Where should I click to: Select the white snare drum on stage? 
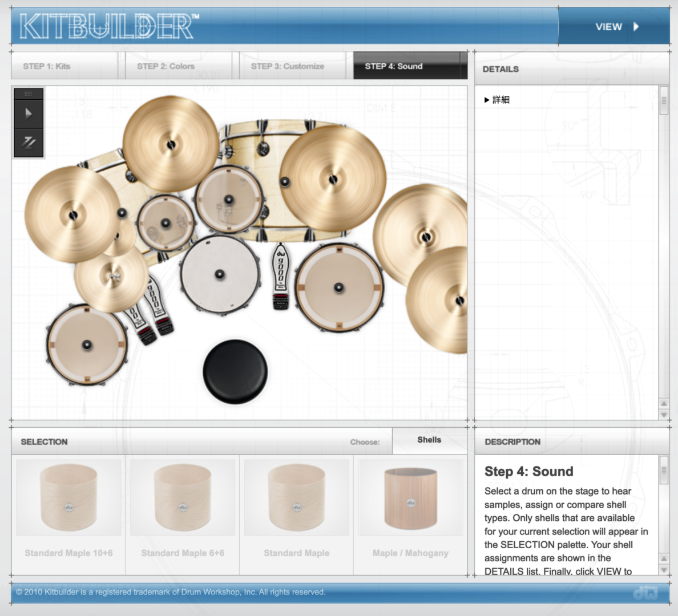coord(220,274)
